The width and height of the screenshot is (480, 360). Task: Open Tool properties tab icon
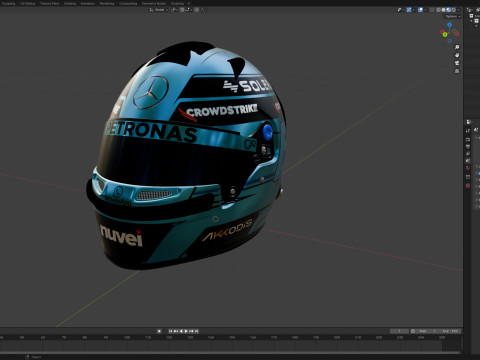(468, 131)
